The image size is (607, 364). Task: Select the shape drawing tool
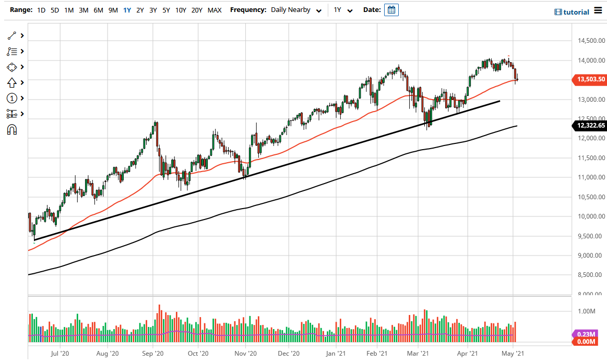tap(10, 67)
